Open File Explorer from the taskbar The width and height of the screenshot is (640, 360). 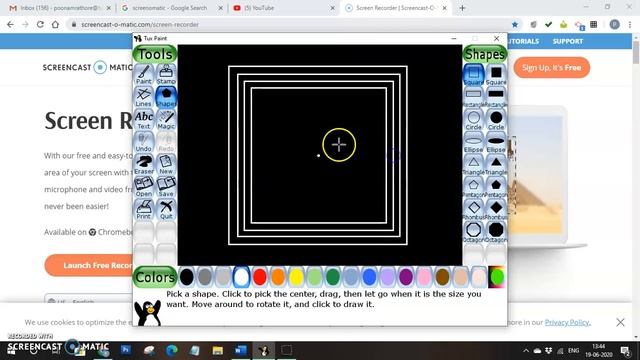click(218, 350)
